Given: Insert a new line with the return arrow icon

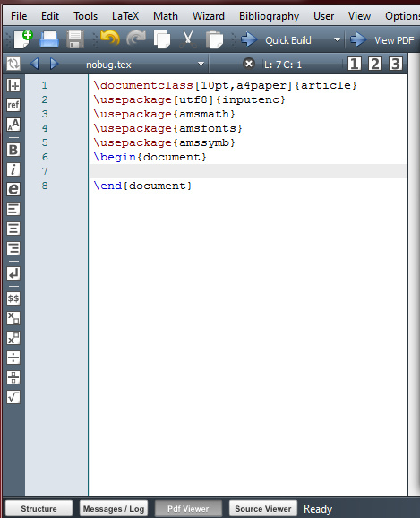Looking at the screenshot, I should coord(13,273).
